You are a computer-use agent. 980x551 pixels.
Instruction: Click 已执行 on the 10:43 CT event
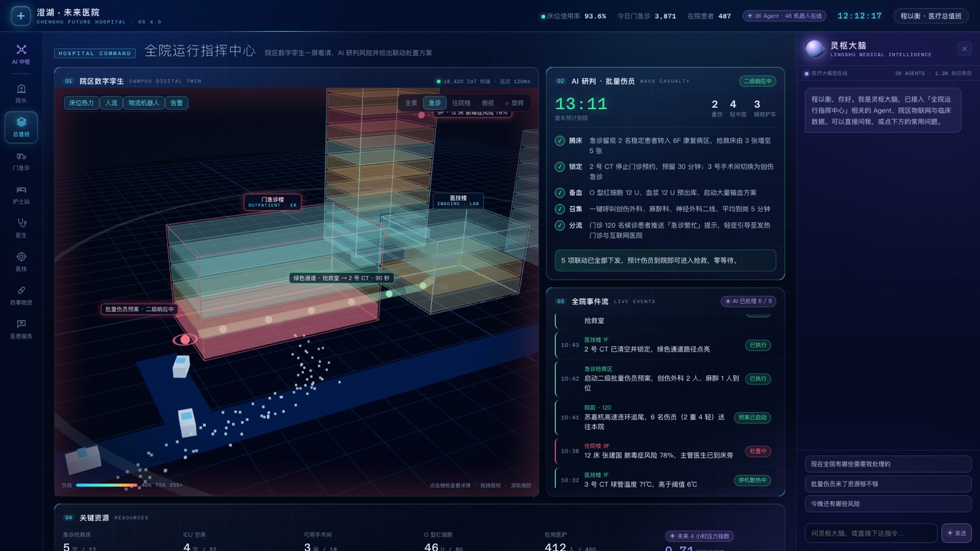click(x=758, y=345)
